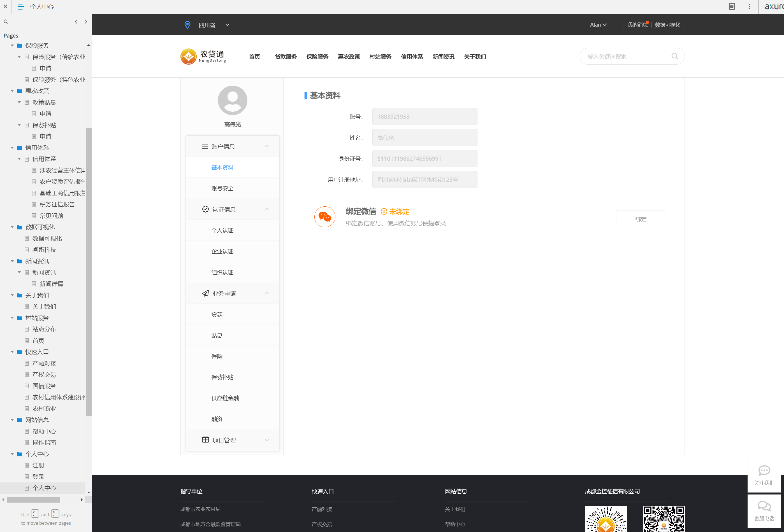Select 账号安全 in the account sidebar
This screenshot has height=532, width=784.
222,188
